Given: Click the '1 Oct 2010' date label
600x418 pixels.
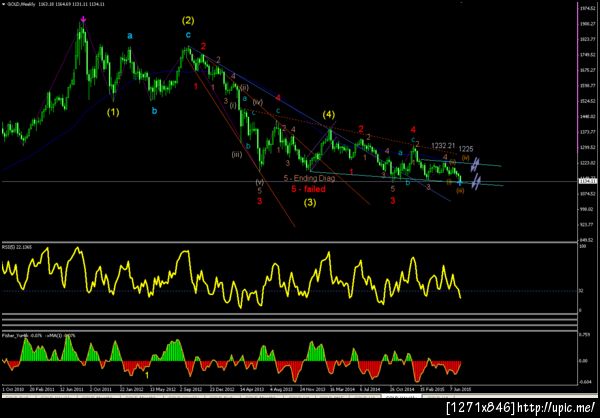Looking at the screenshot, I should 12,389.
